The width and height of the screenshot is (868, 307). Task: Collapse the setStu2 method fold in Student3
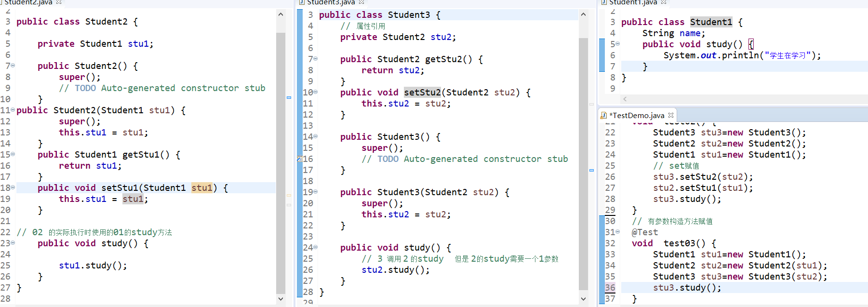(x=316, y=92)
